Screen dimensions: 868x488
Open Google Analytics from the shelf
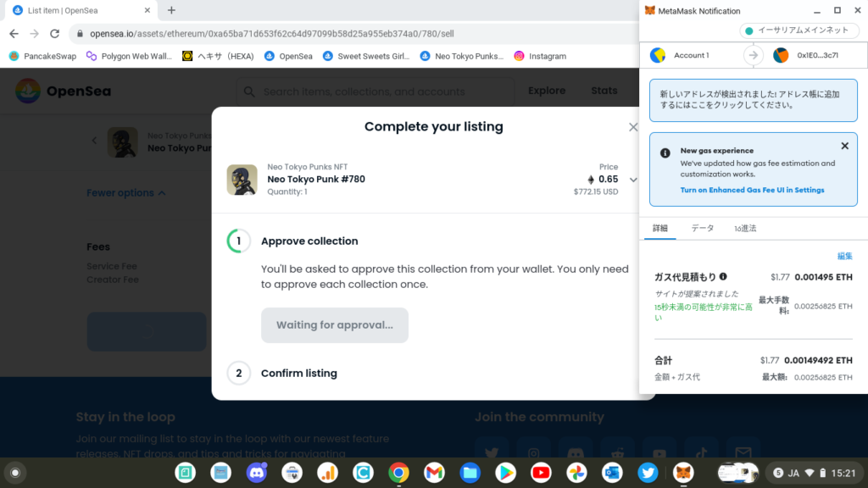(328, 473)
